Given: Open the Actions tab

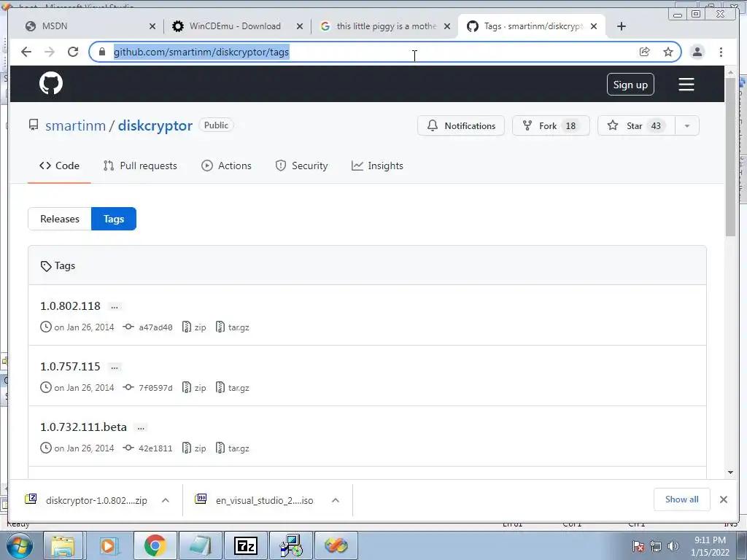Looking at the screenshot, I should [x=226, y=166].
